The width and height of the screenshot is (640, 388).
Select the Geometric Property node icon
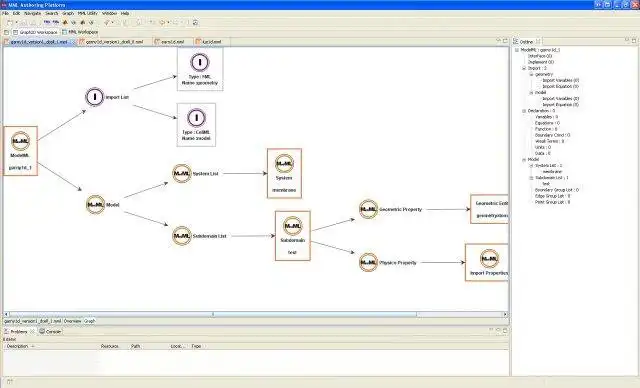(368, 209)
